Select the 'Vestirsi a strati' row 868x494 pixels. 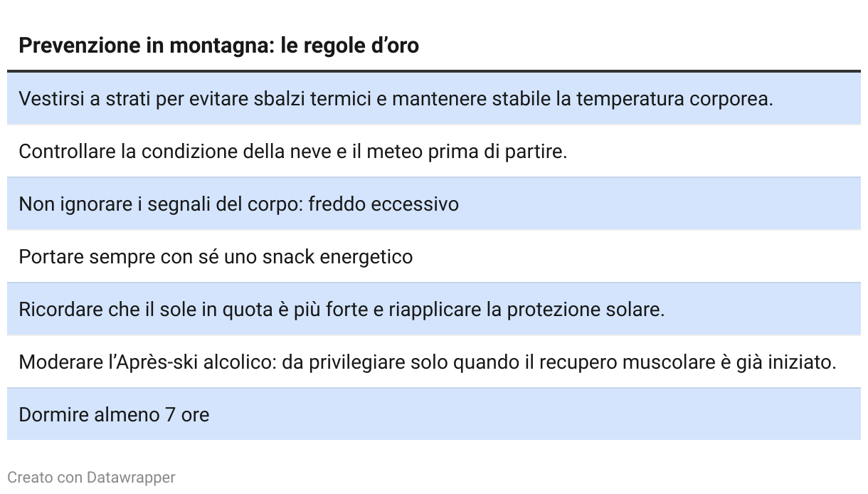click(x=434, y=98)
